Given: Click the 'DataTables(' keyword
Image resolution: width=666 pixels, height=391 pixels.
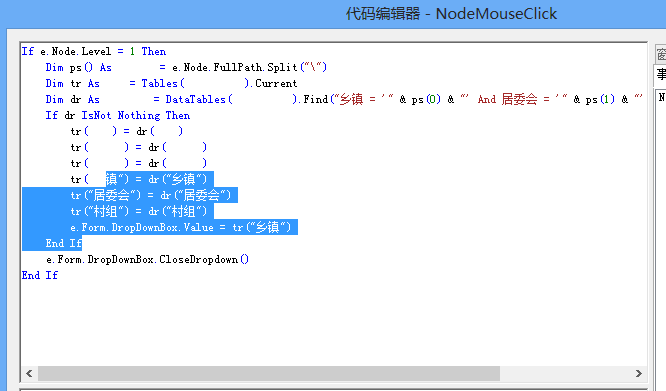Looking at the screenshot, I should pos(199,99).
